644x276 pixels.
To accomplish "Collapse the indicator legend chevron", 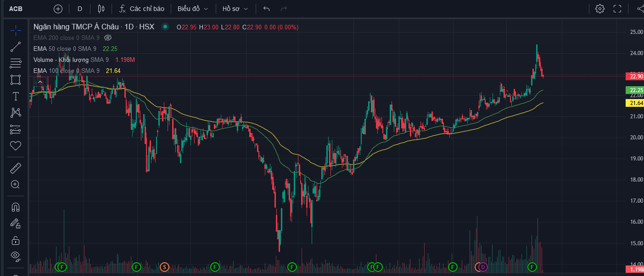I will pos(40,82).
